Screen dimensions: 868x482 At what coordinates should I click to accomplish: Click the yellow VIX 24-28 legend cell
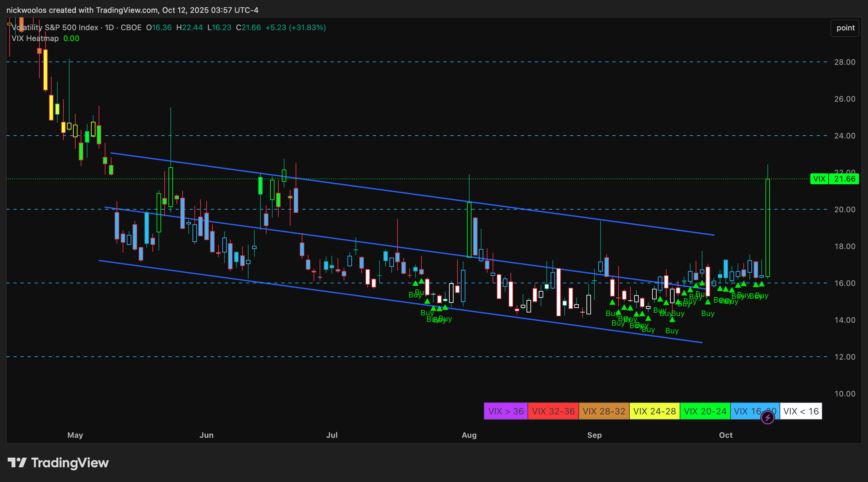[654, 411]
